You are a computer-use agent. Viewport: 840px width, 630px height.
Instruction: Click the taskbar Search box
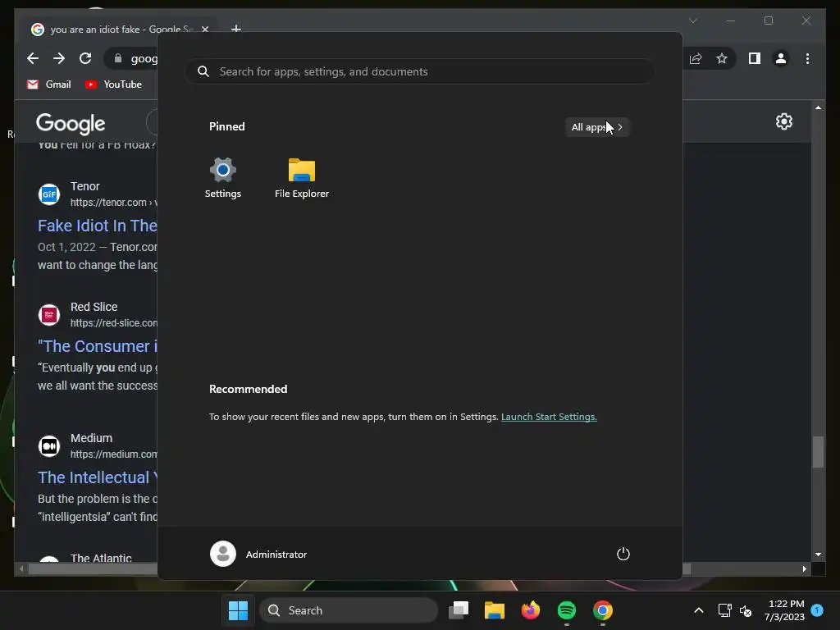click(x=349, y=610)
